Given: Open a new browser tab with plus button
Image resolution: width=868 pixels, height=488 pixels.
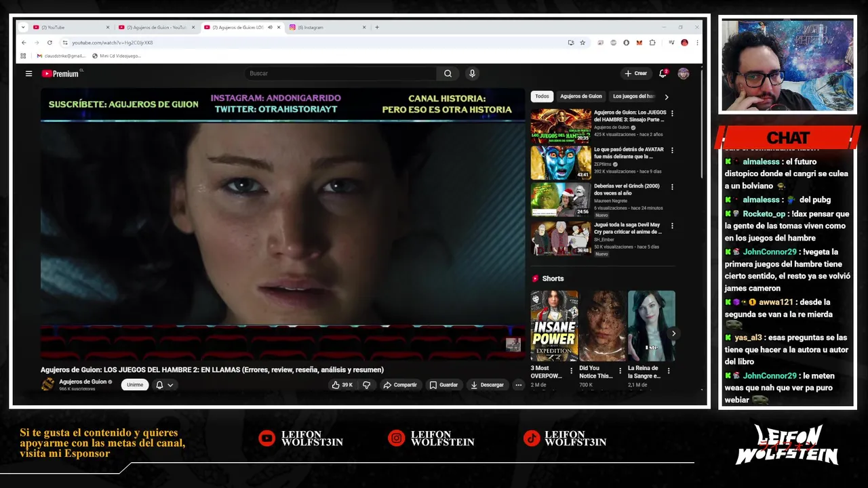Looking at the screenshot, I should pyautogui.click(x=377, y=27).
